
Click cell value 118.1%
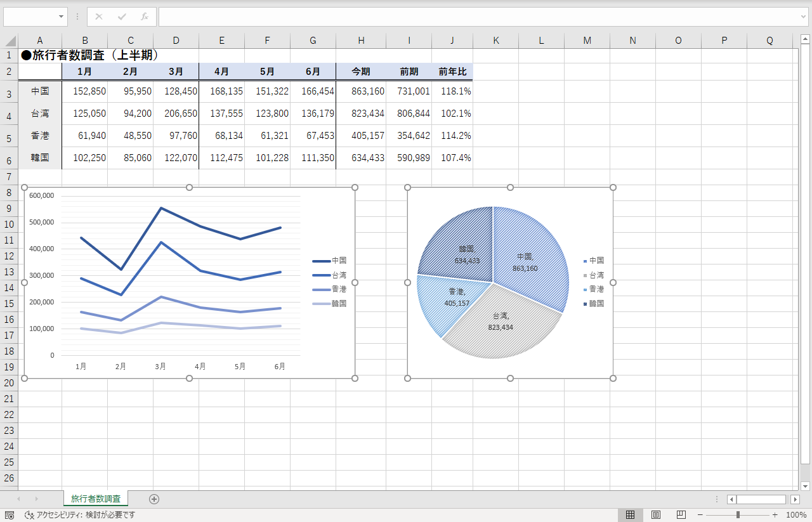(x=452, y=91)
